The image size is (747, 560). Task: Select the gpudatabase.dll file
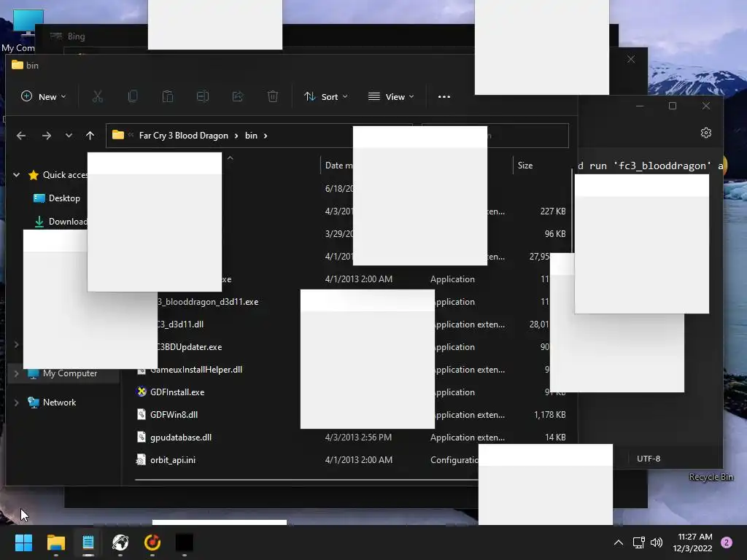coord(181,437)
